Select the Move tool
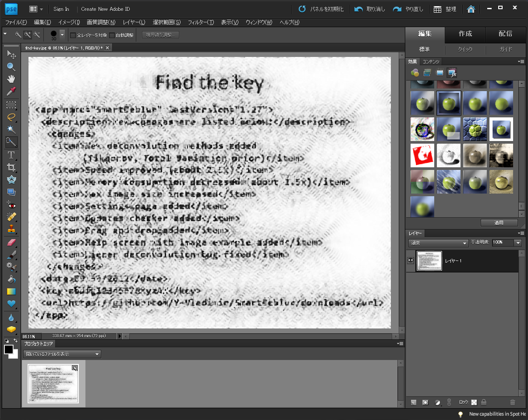This screenshot has width=528, height=420. tap(11, 55)
